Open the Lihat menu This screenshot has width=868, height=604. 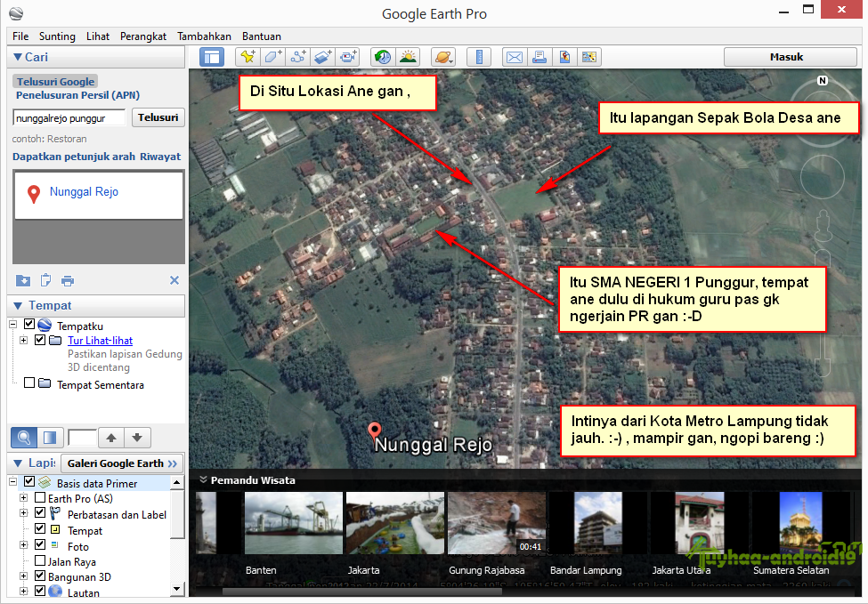97,36
